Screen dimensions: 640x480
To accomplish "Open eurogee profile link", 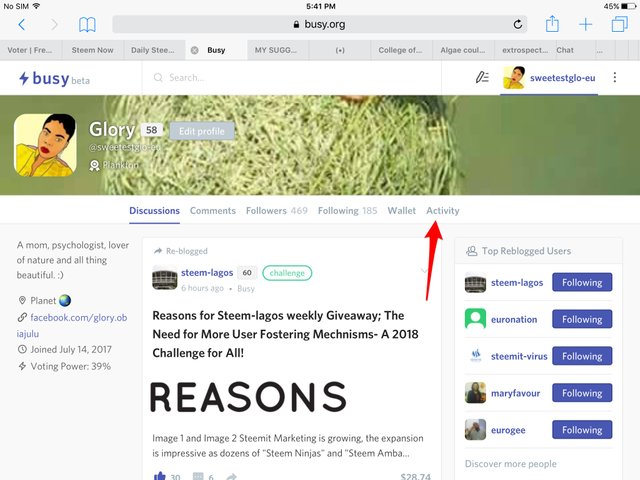I will coord(508,430).
